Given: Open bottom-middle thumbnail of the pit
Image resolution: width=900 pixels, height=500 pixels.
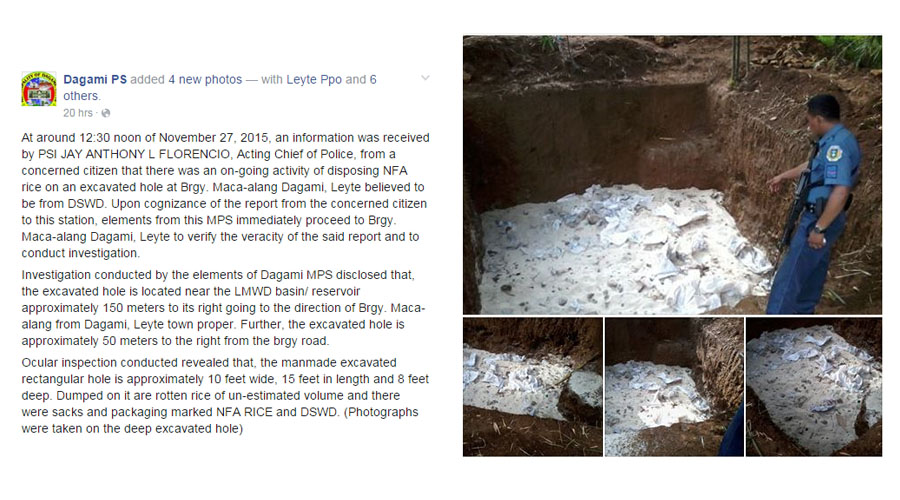Looking at the screenshot, I should point(674,387).
